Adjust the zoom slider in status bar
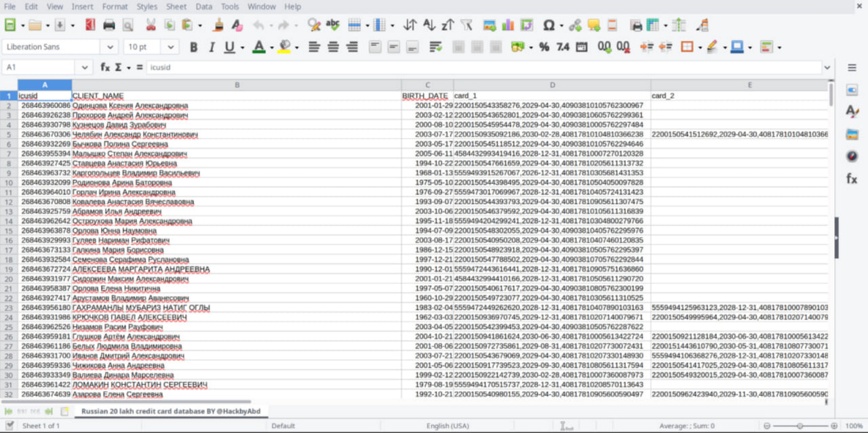Viewport: 868px width, 433px height. [800, 426]
